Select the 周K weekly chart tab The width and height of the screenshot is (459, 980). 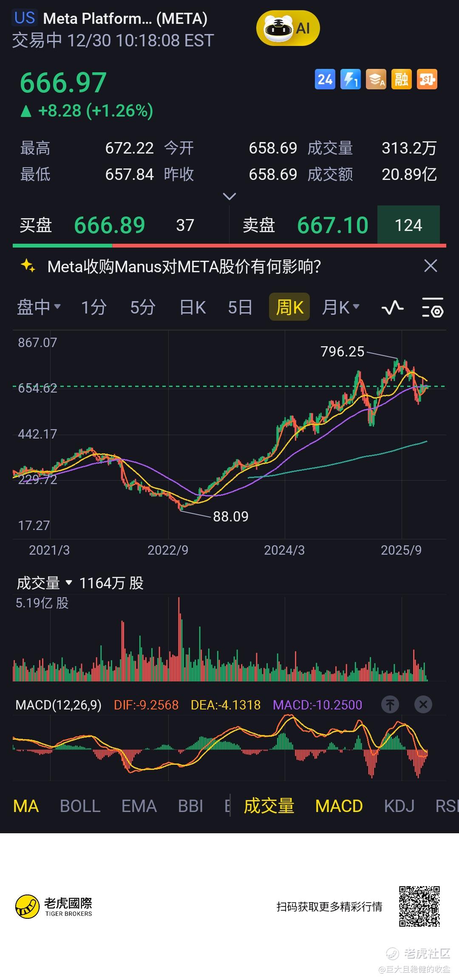coord(289,307)
